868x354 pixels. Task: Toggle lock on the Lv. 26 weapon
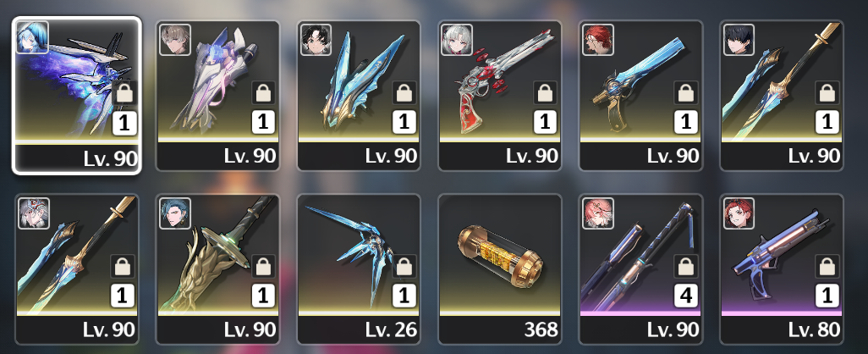tap(404, 267)
